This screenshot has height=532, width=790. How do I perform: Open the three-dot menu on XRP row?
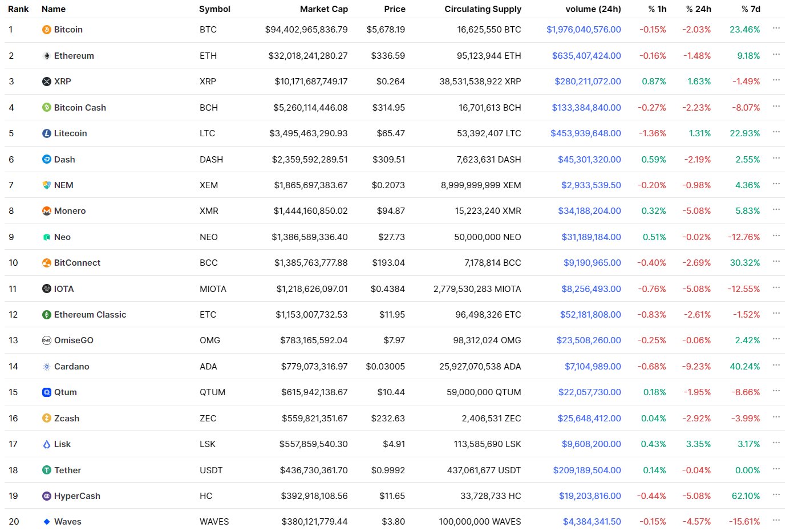776,80
